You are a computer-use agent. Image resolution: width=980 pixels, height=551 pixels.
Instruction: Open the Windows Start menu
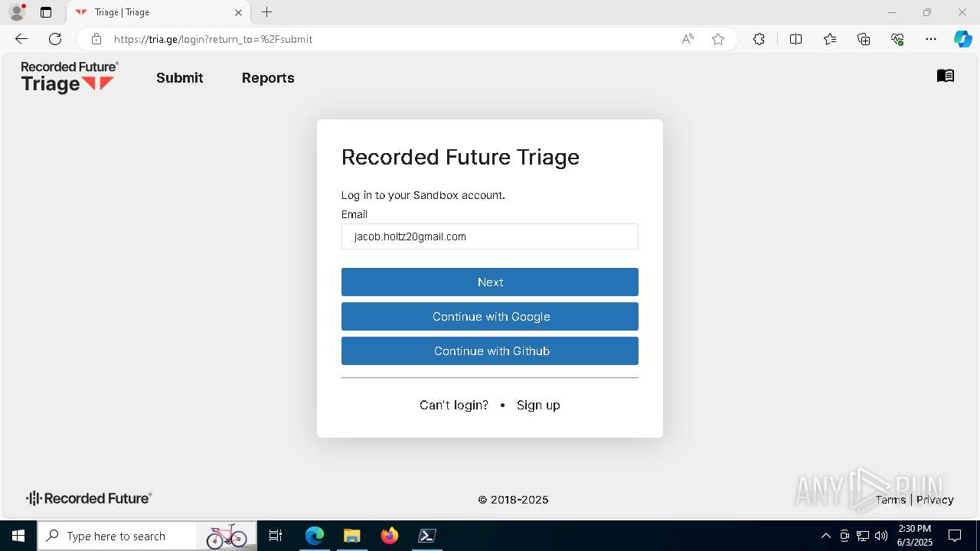[x=18, y=536]
